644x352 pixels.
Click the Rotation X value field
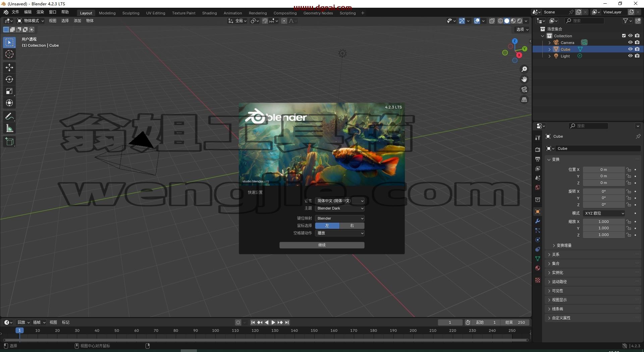tap(604, 191)
